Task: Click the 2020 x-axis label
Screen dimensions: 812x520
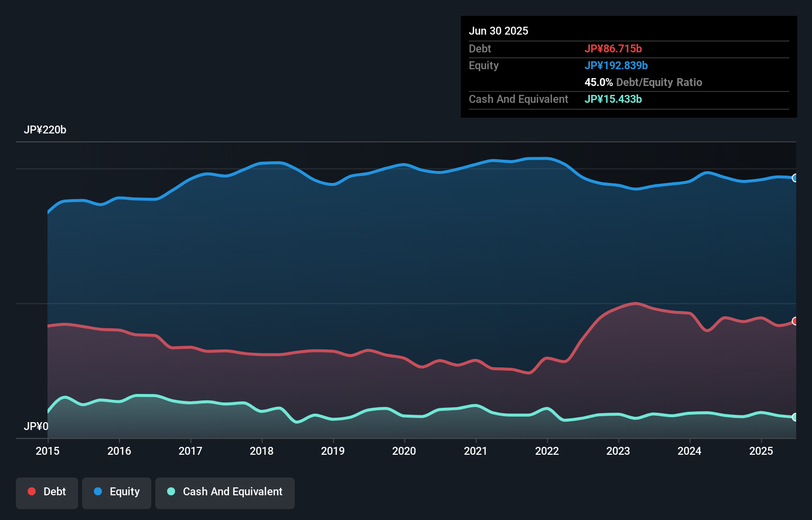Action: [404, 451]
